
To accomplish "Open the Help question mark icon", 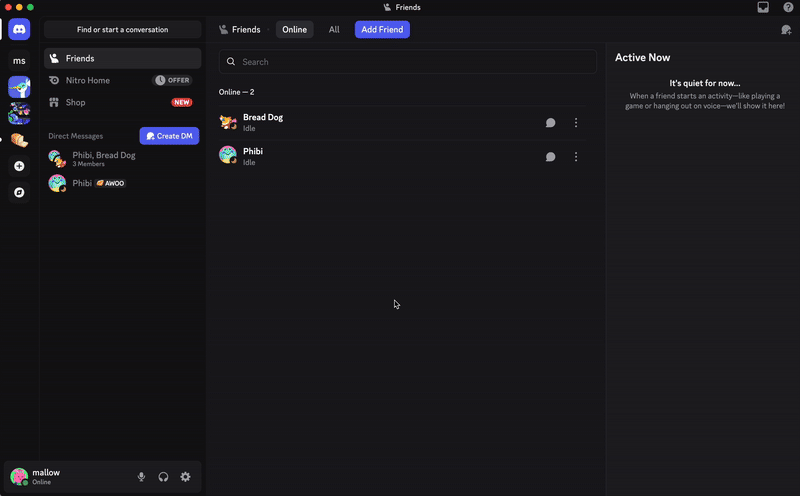I will coord(788,7).
